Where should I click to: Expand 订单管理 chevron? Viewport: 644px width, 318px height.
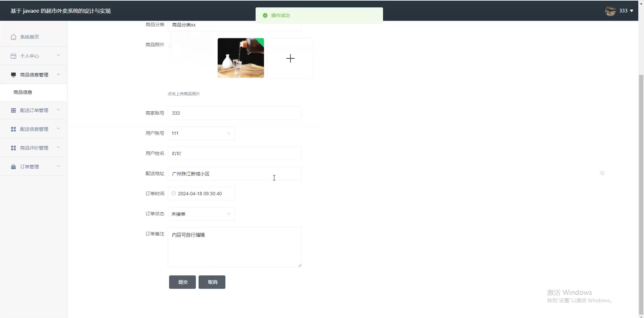coord(58,166)
